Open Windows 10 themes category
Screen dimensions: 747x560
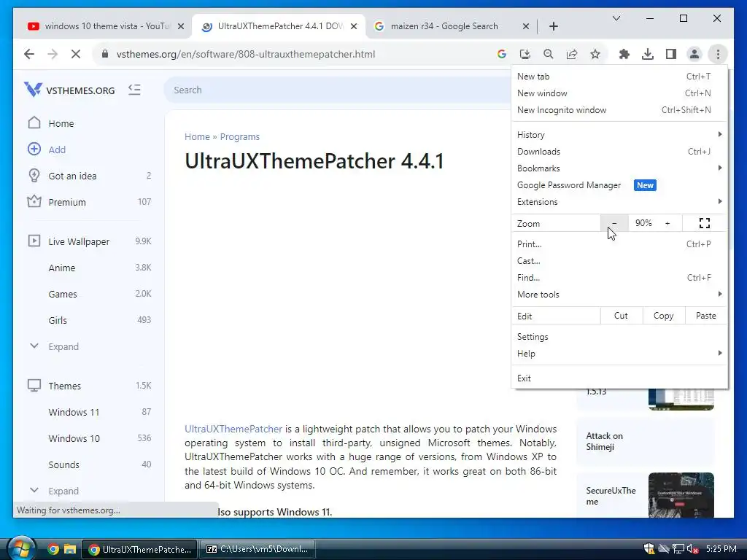(x=74, y=438)
